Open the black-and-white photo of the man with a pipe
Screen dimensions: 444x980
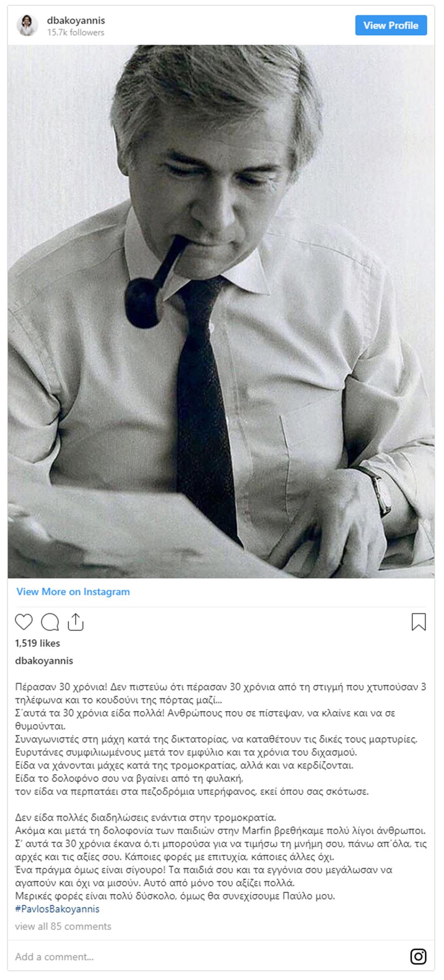click(221, 311)
